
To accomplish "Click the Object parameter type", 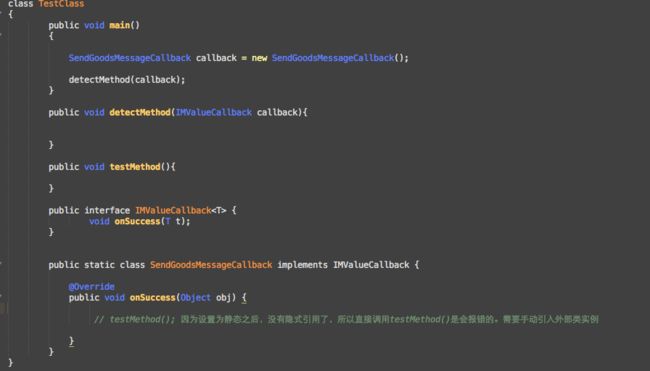I will [x=196, y=298].
